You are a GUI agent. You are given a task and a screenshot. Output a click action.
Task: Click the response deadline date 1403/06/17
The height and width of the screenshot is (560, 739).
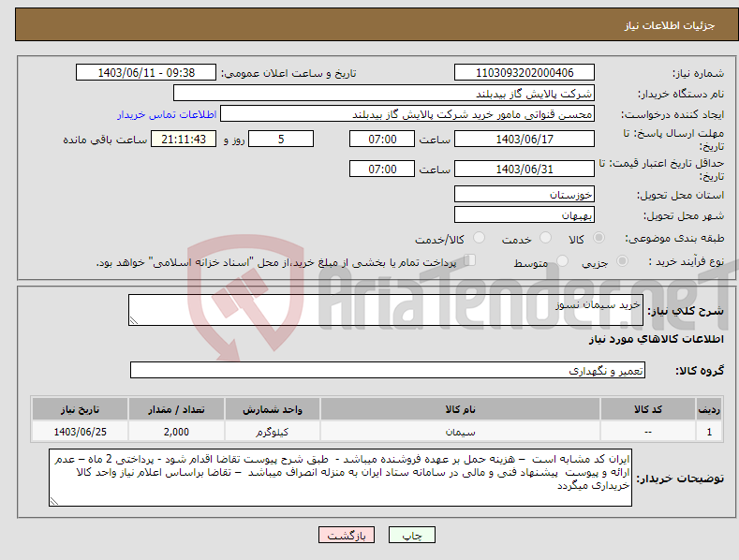[x=525, y=139]
